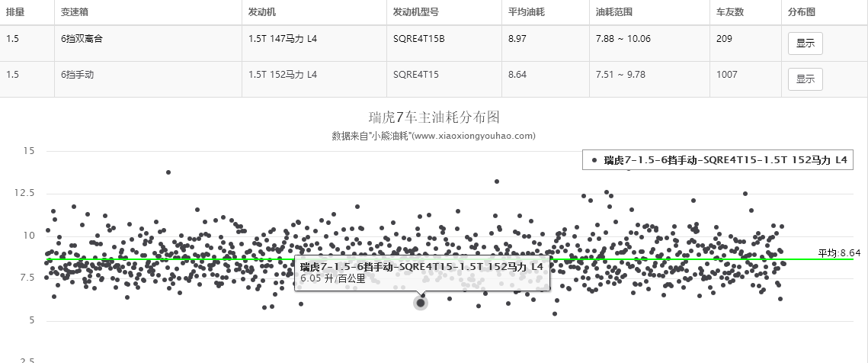Viewport: 868px width, 363px height.
Task: Click the chart subtitle with xiaoxiongyouhao.com
Action: point(434,136)
